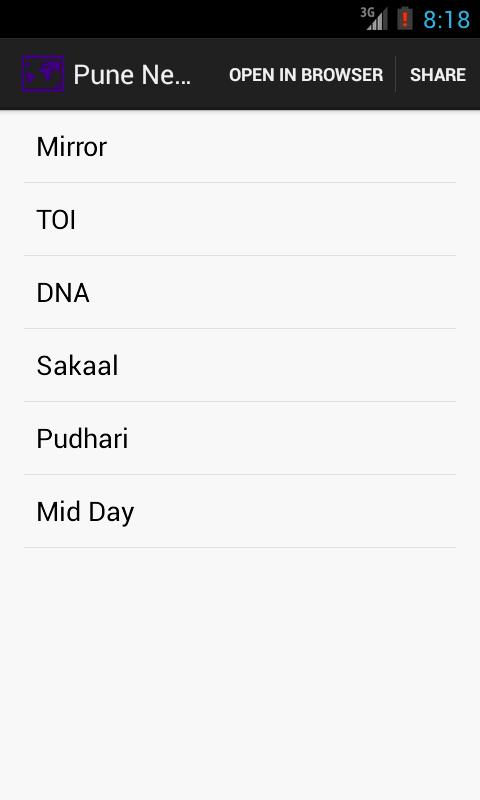Click the empty area below Mid Day

[x=240, y=673]
